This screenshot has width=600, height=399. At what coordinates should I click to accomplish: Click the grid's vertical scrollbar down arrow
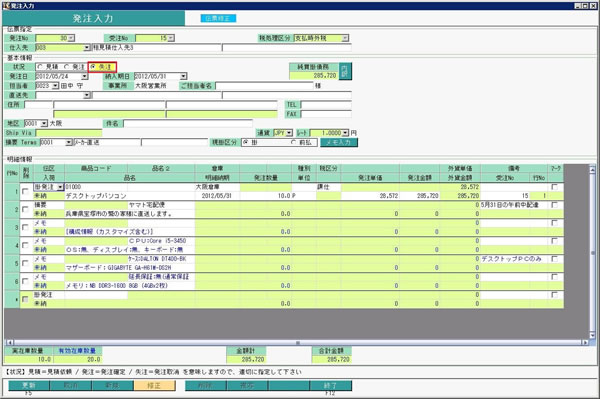pos(592,335)
